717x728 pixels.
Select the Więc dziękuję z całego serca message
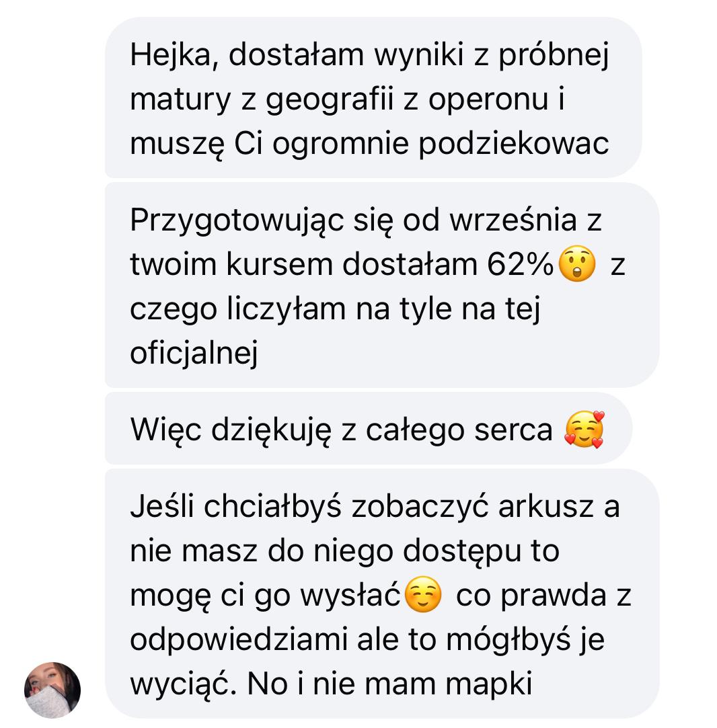pos(369,428)
